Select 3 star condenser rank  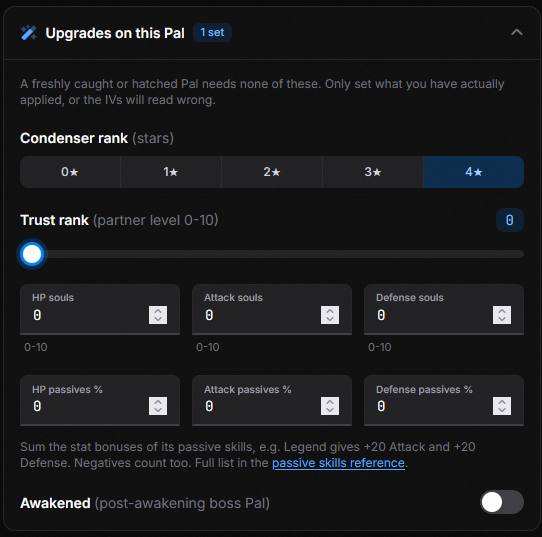pyautogui.click(x=373, y=172)
